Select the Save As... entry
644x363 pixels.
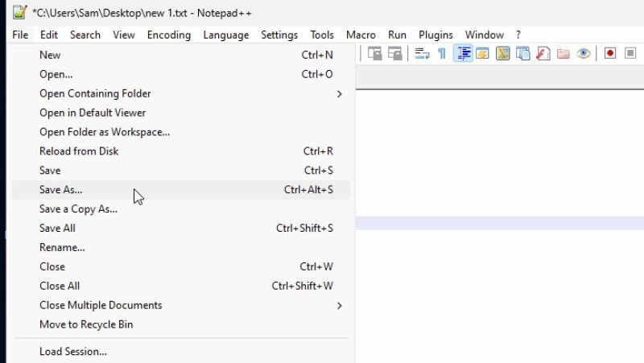tap(180, 190)
